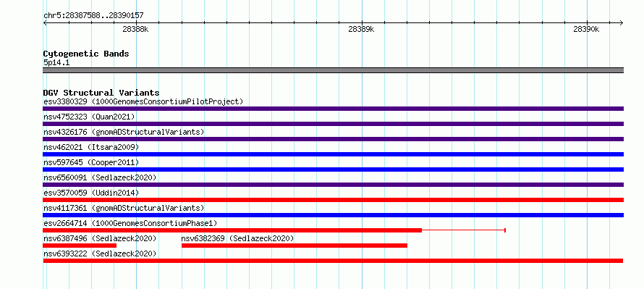
Task: Select the purple bar under nsv6560091
Action: point(333,185)
